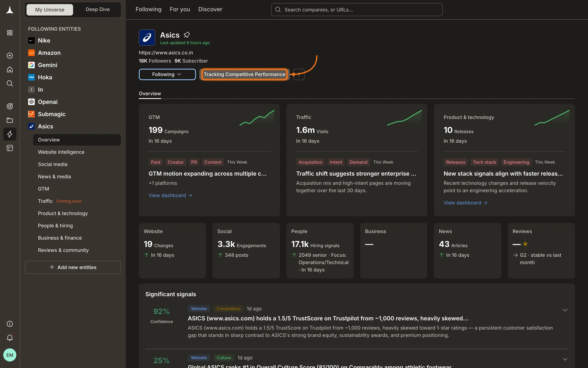Screen dimensions: 588x368
Task: Click the pin icon next to Asics title
Action: tap(187, 35)
